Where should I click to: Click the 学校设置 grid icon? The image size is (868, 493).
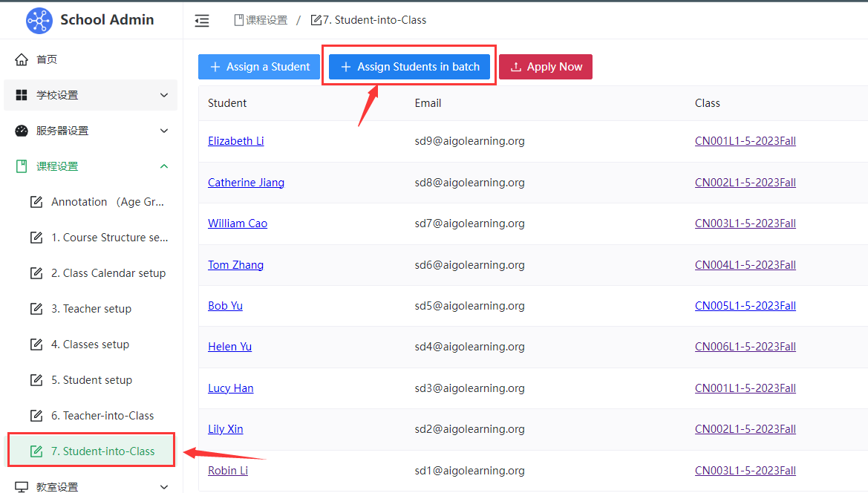(x=22, y=95)
